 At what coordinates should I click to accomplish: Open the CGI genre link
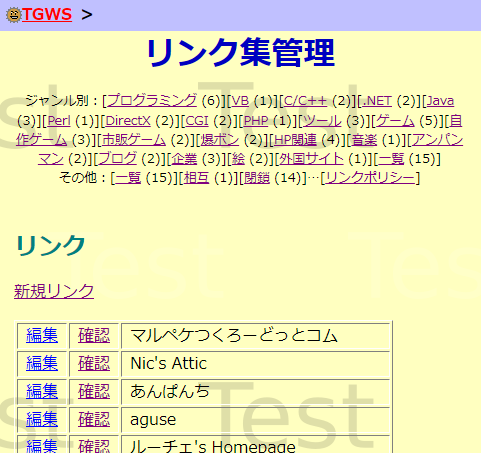197,121
